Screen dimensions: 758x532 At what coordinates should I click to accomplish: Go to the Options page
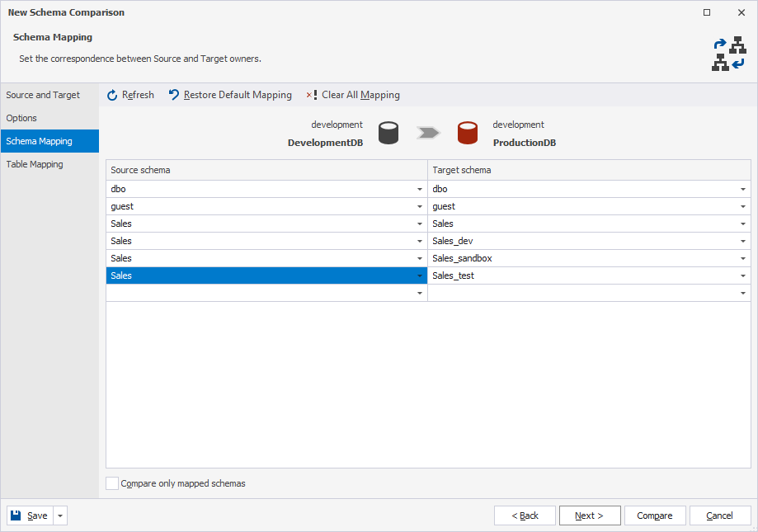pyautogui.click(x=23, y=118)
